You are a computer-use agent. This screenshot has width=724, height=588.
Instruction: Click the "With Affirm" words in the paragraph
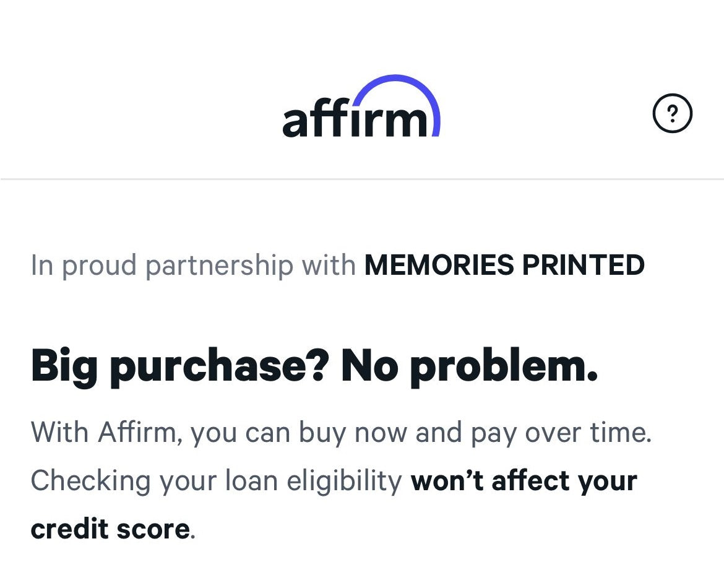tap(105, 433)
